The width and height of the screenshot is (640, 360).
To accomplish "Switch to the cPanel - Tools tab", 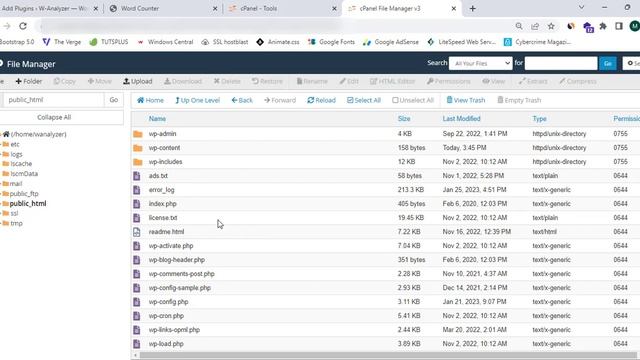I will coord(282,8).
